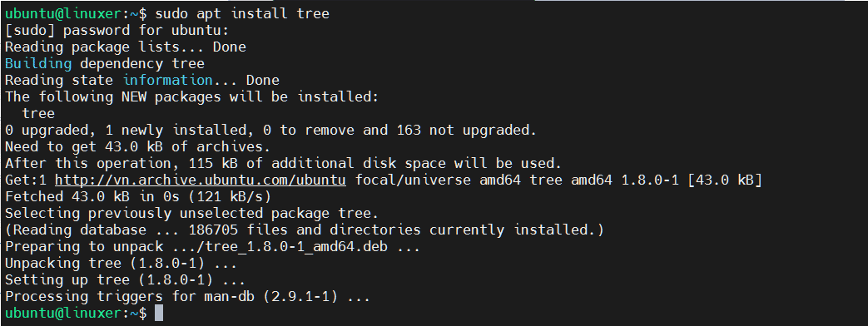Select the cyan "Building" word
Screen dimensions: 868x326
[38, 63]
